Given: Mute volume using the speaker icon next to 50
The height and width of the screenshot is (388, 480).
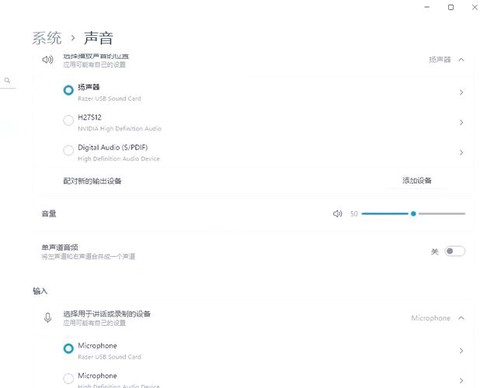Looking at the screenshot, I should 337,214.
